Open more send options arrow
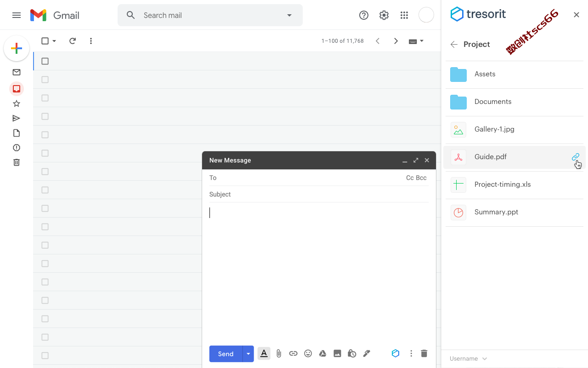 pyautogui.click(x=248, y=354)
